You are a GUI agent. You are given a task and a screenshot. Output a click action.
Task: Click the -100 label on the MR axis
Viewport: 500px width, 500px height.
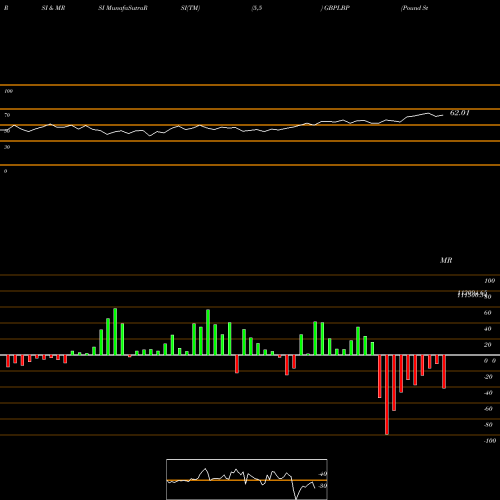(x=490, y=441)
